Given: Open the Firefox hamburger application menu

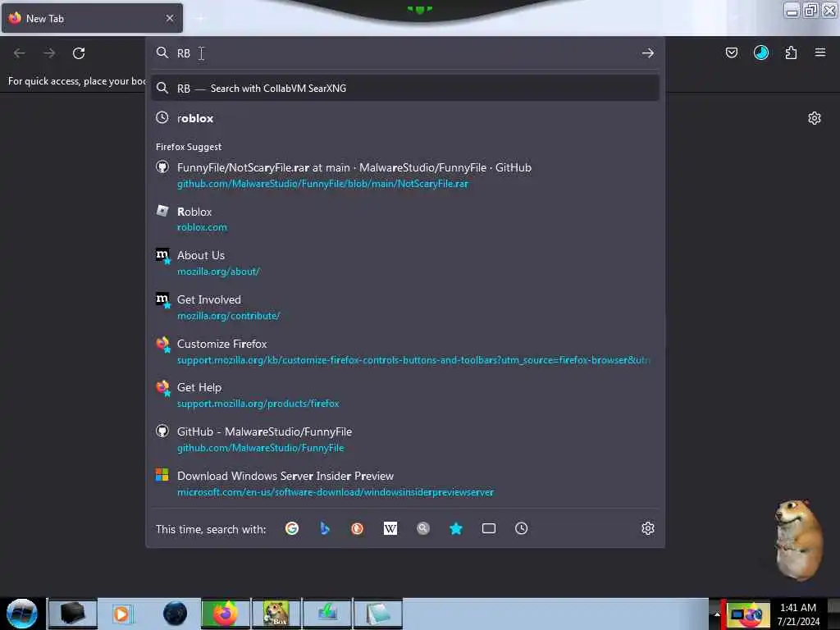Looking at the screenshot, I should pyautogui.click(x=819, y=52).
